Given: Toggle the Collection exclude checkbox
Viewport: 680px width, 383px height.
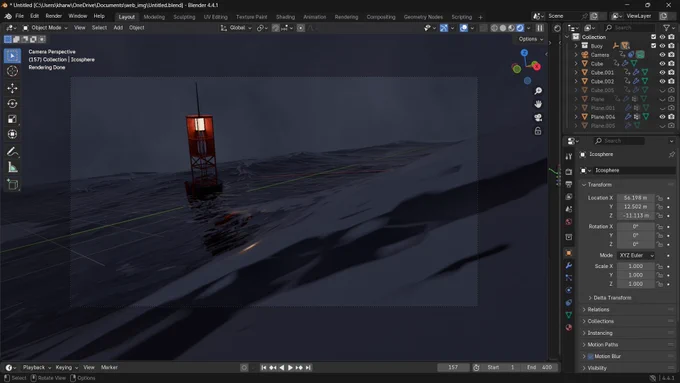Looking at the screenshot, I should (x=654, y=37).
